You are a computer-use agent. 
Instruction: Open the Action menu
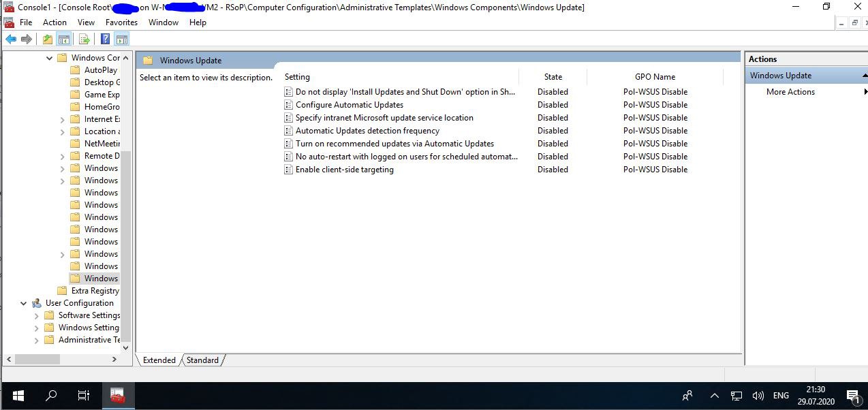[55, 22]
